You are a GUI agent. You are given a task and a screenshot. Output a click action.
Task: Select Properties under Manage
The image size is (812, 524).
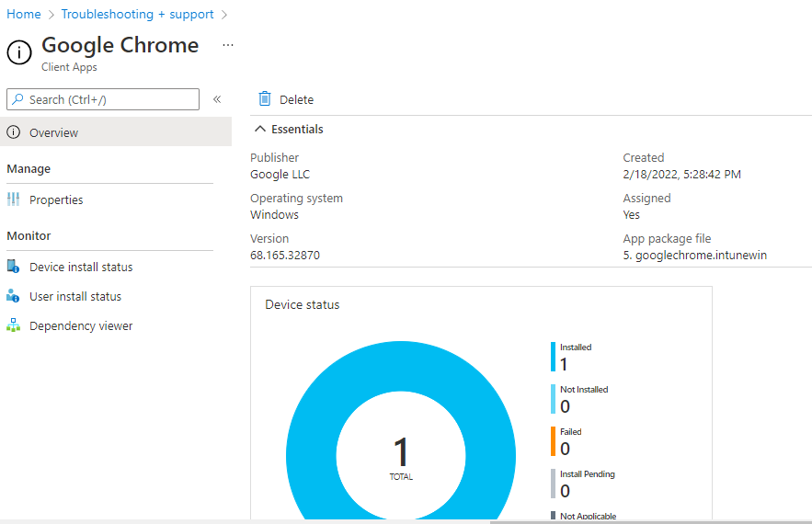pyautogui.click(x=56, y=199)
